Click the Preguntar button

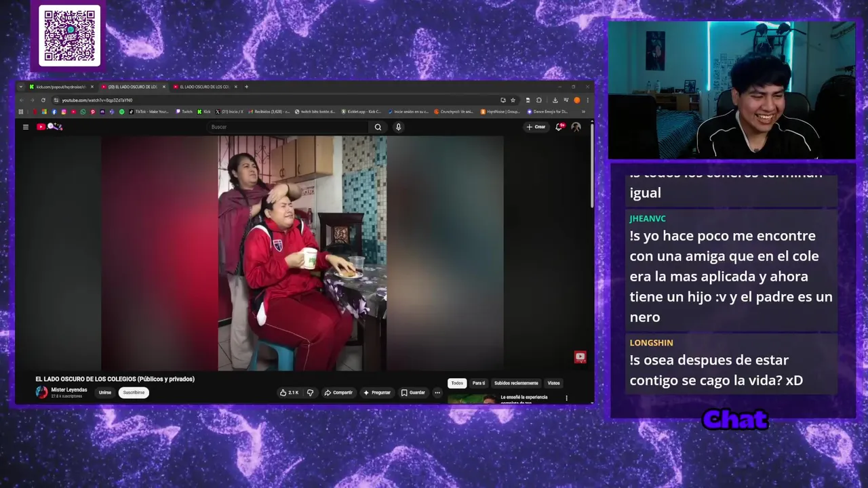click(x=377, y=392)
